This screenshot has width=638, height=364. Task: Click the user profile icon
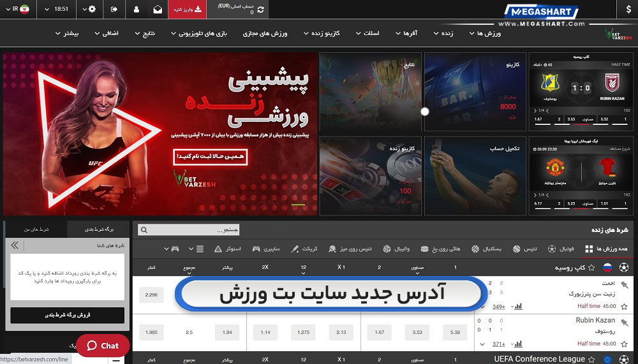(136, 10)
